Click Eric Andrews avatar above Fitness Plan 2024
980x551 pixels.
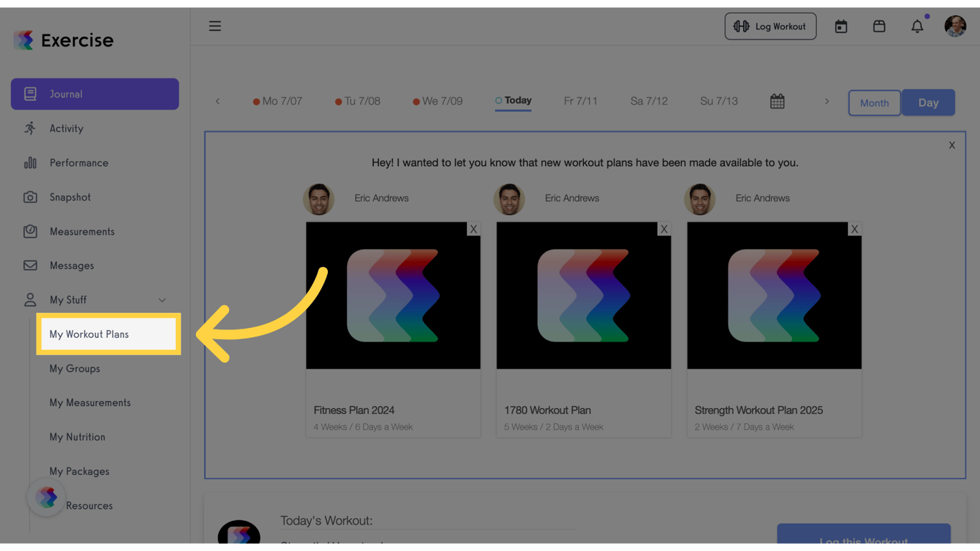[319, 199]
